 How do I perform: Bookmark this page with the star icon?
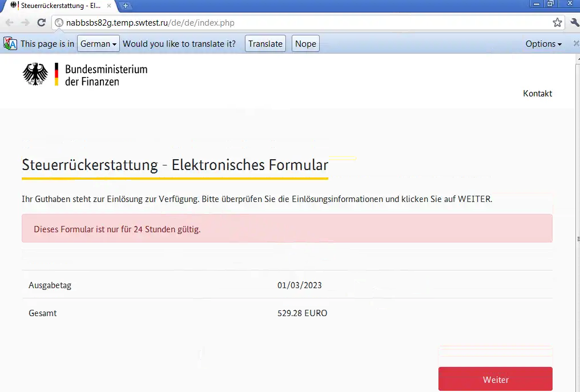tap(557, 23)
